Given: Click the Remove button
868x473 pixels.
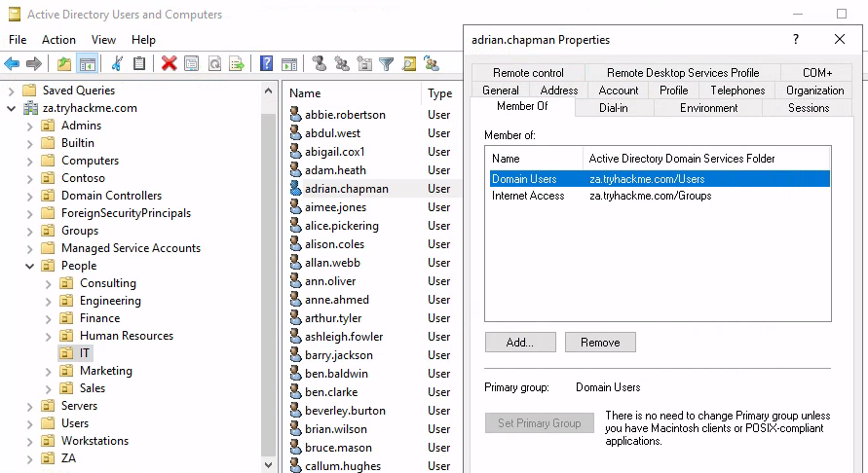Looking at the screenshot, I should tap(600, 343).
